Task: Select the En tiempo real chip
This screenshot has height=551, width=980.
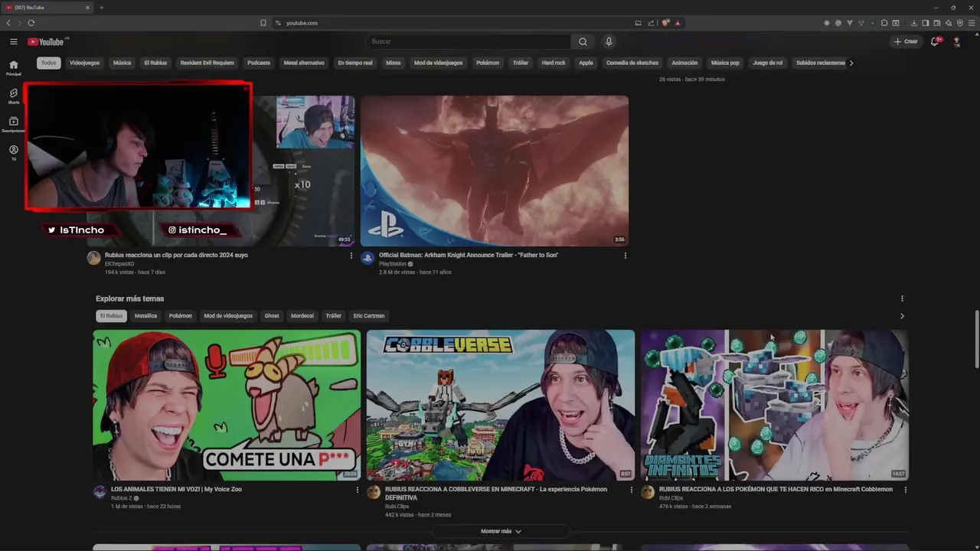Action: [355, 63]
